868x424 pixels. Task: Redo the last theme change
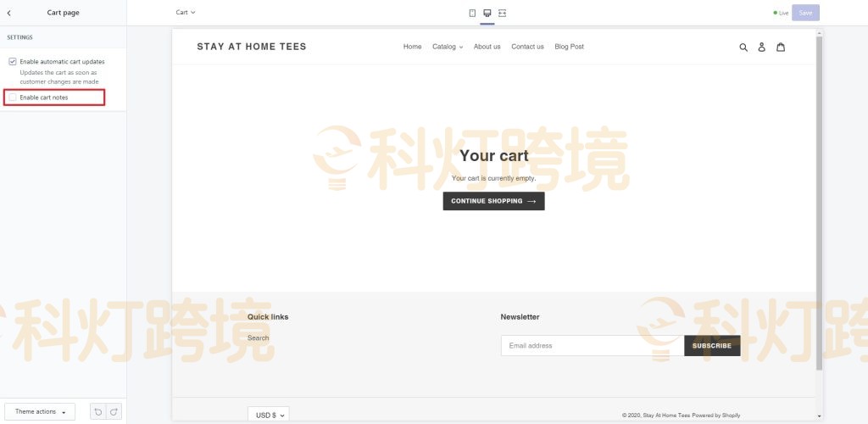click(114, 411)
